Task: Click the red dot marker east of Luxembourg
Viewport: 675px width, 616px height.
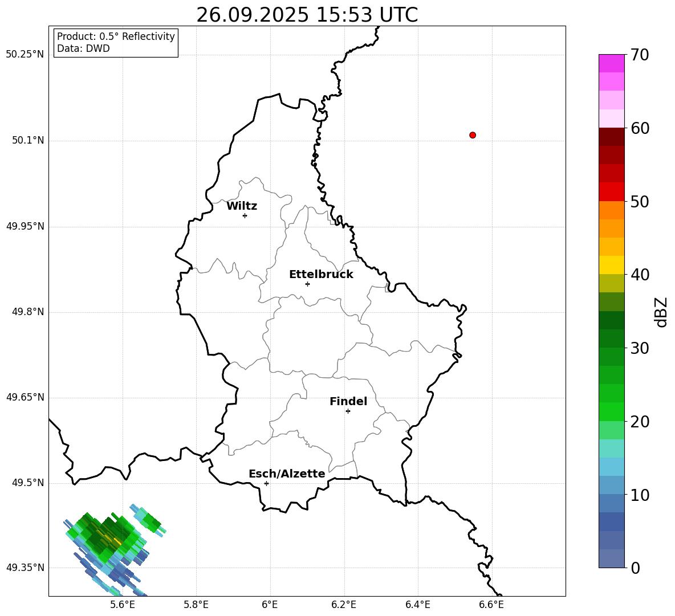Action: 473,135
